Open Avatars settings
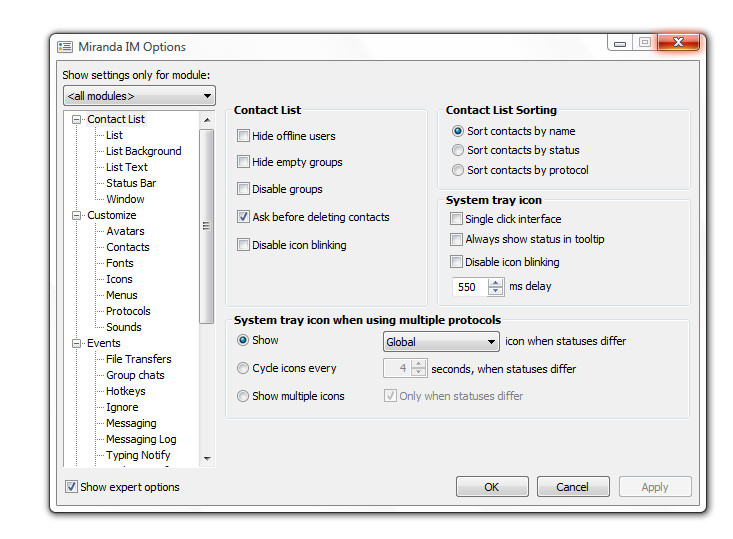This screenshot has height=539, width=733. [x=125, y=231]
